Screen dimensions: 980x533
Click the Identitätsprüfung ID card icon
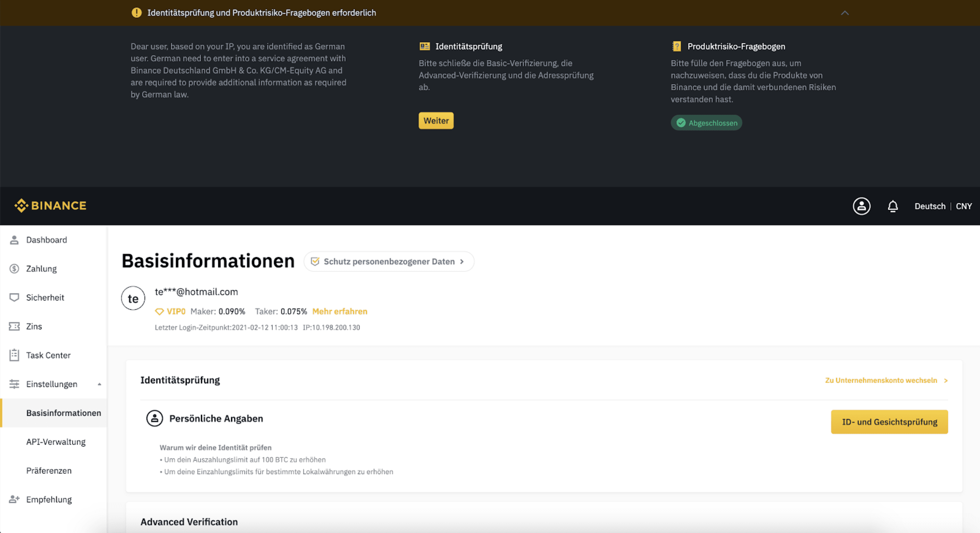(425, 46)
